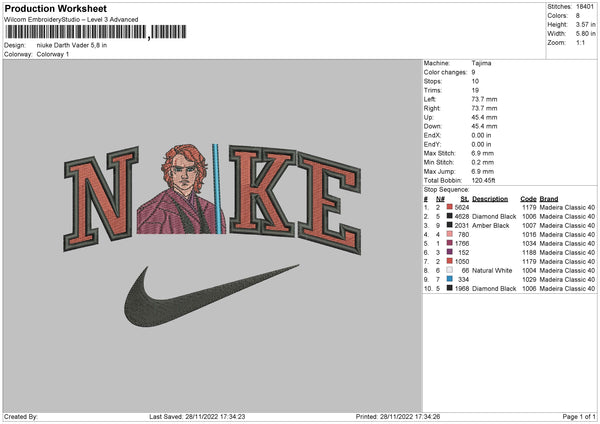Click thread code 1004
The image size is (600, 424).
(529, 271)
